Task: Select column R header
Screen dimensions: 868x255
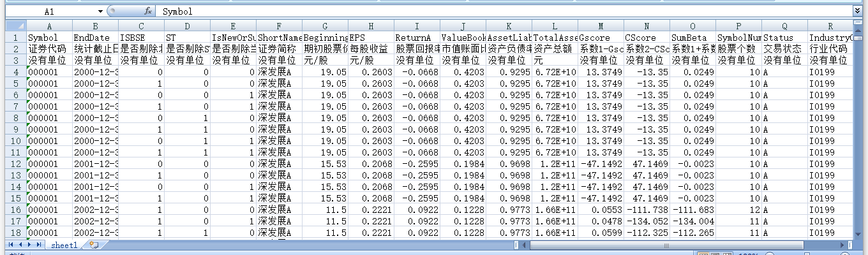Action: pos(830,26)
